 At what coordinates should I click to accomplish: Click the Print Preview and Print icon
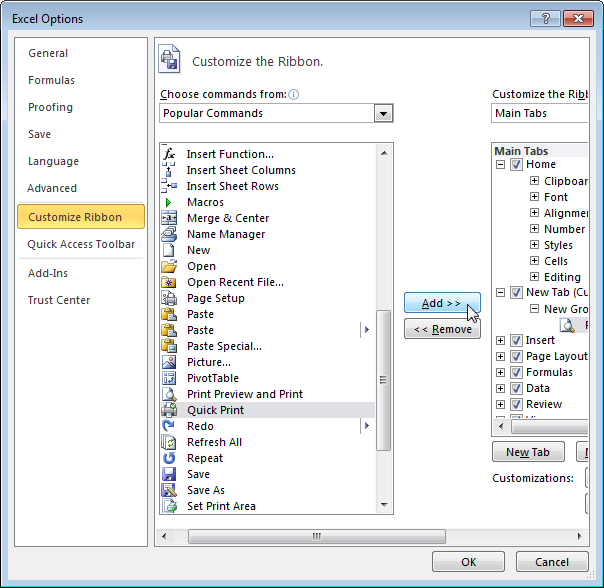pos(169,394)
